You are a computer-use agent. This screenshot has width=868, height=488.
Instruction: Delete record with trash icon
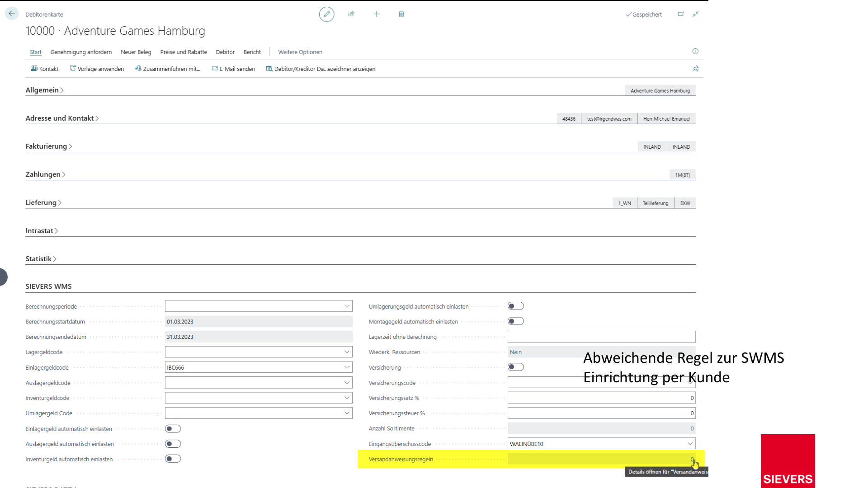tap(401, 14)
